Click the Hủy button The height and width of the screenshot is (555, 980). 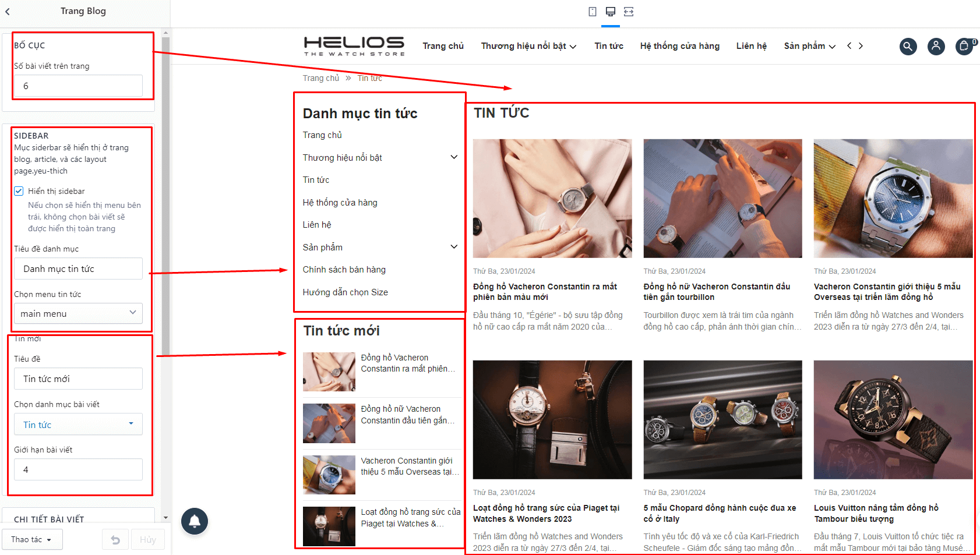click(x=148, y=539)
